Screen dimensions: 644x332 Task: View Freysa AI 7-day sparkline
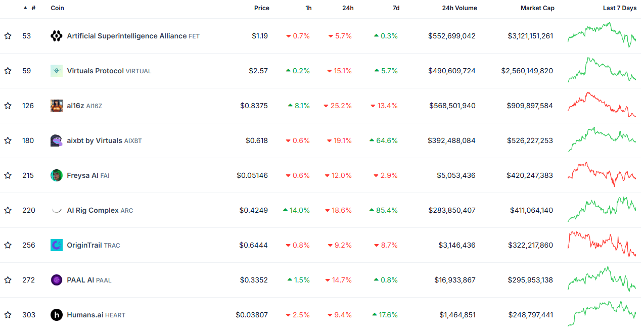pyautogui.click(x=602, y=174)
